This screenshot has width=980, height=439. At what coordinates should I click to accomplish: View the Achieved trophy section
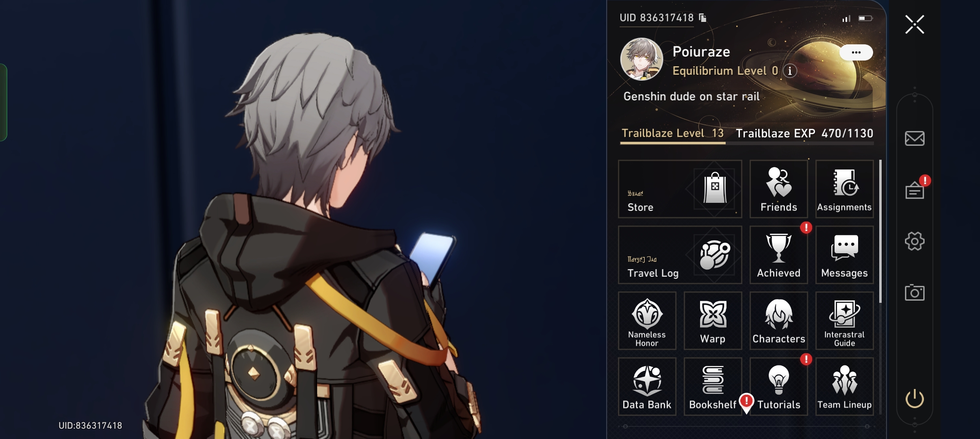[x=778, y=255]
